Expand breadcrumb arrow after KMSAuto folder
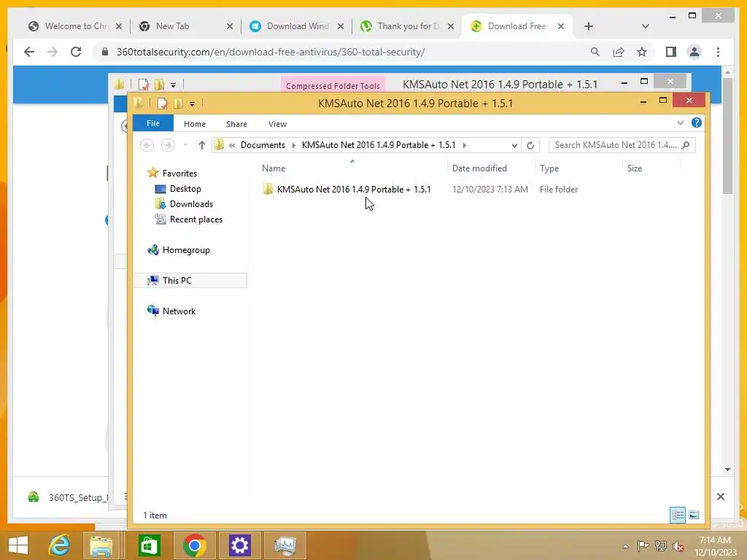The image size is (747, 560). click(x=464, y=145)
